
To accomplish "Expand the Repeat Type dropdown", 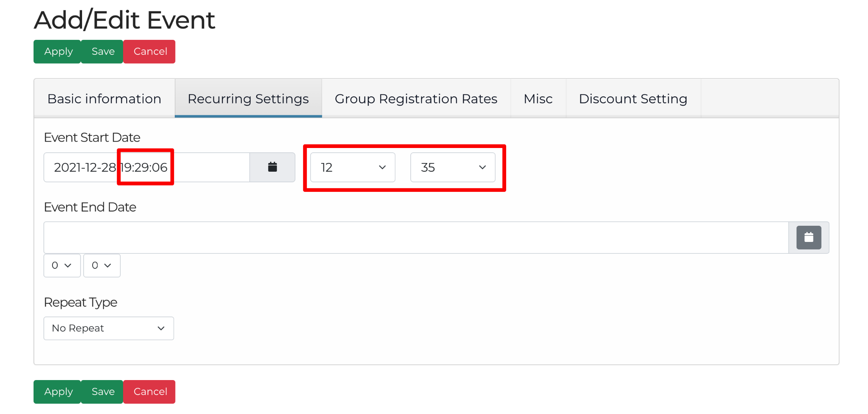I will [108, 328].
